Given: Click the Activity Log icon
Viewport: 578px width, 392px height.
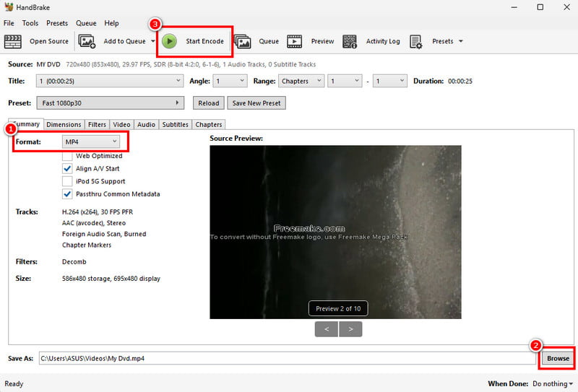Looking at the screenshot, I should tap(350, 41).
